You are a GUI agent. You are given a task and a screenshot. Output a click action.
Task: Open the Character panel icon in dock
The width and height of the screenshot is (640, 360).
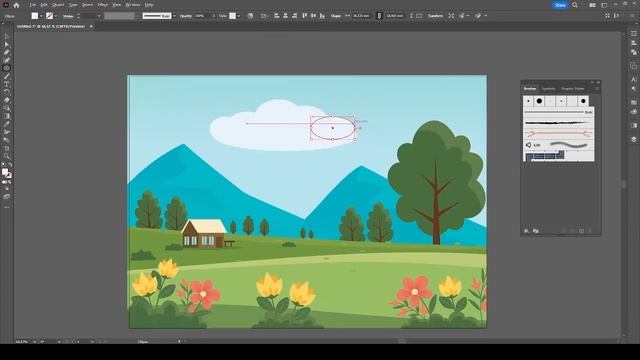(633, 80)
